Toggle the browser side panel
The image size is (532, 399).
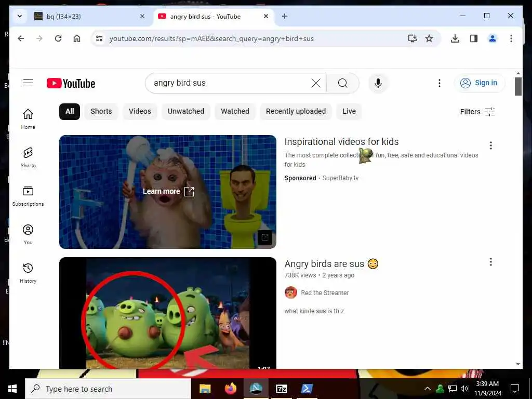474,38
